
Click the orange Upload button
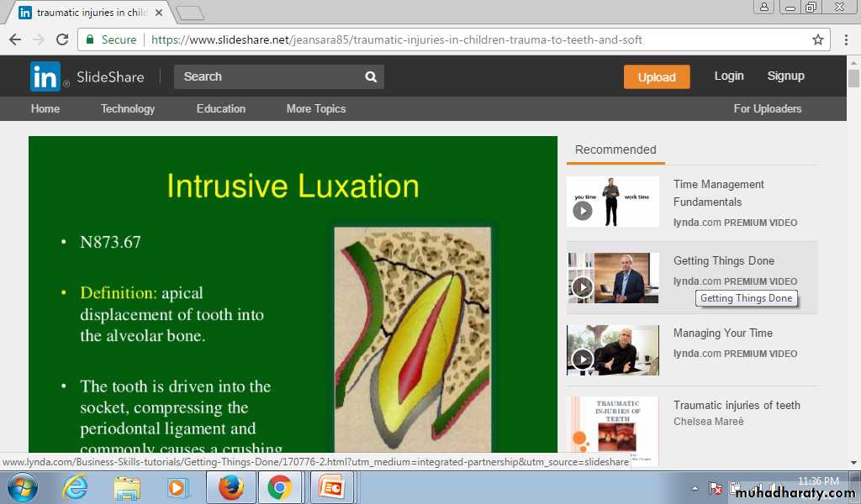(656, 76)
